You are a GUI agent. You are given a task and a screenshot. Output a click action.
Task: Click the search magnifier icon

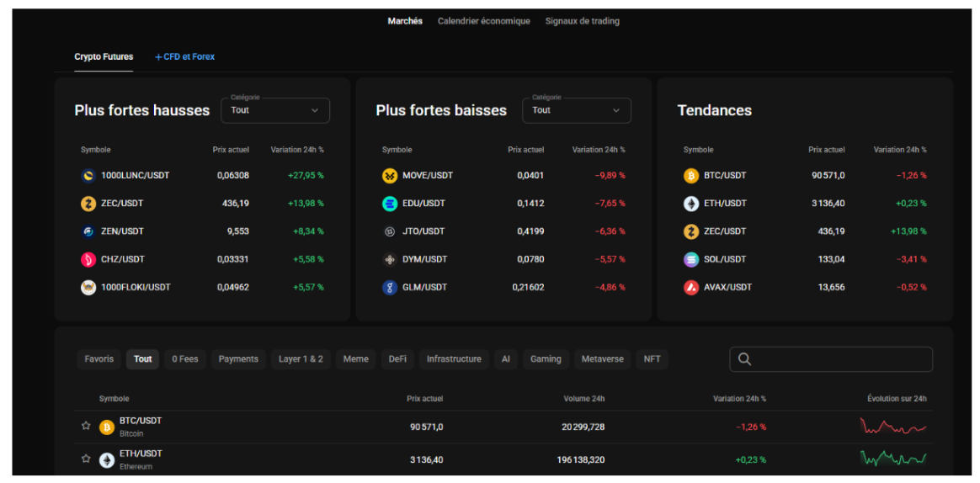coord(744,359)
